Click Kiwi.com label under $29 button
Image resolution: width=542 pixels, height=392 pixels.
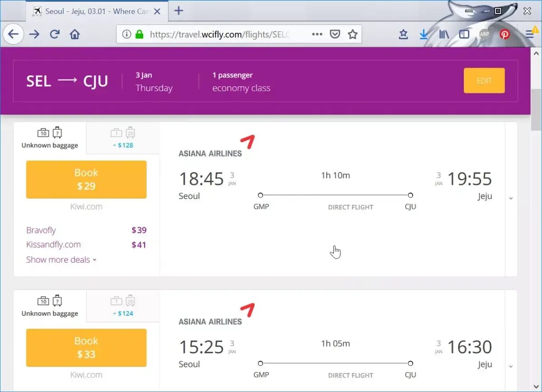(86, 207)
